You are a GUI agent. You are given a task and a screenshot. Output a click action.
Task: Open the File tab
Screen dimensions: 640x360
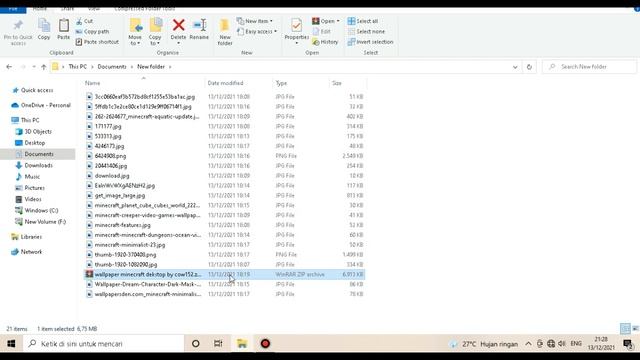coord(13,9)
